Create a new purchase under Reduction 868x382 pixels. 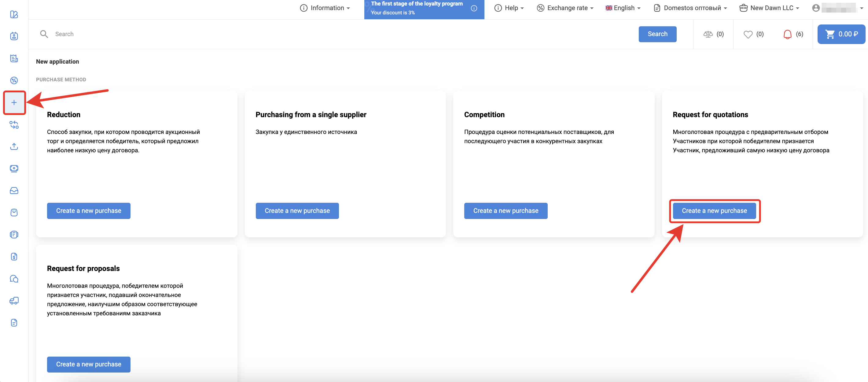tap(89, 211)
